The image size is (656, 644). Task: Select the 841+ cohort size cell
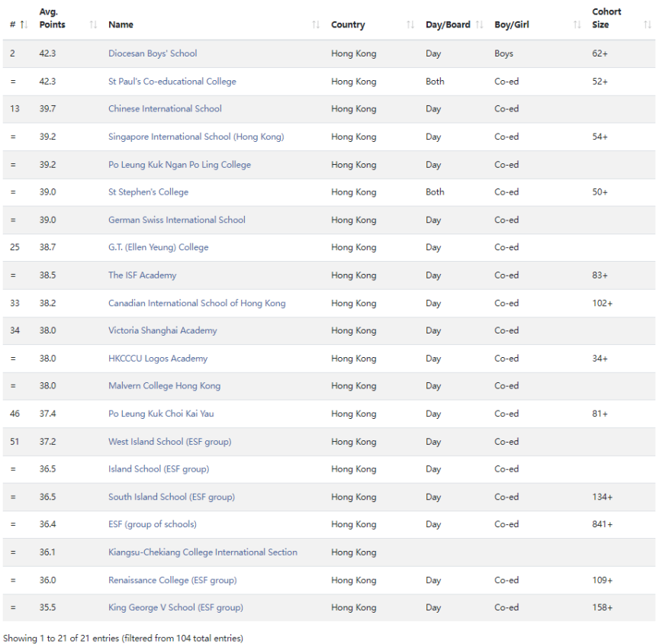[602, 524]
